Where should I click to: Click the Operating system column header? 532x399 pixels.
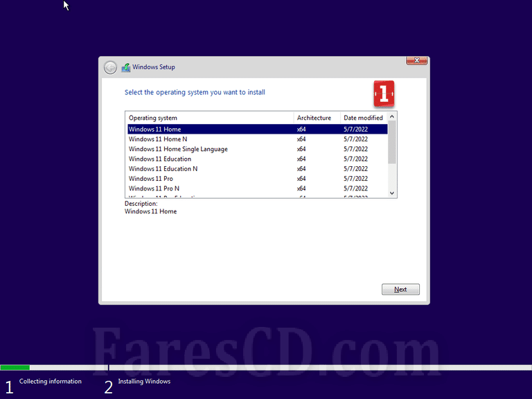pyautogui.click(x=210, y=118)
